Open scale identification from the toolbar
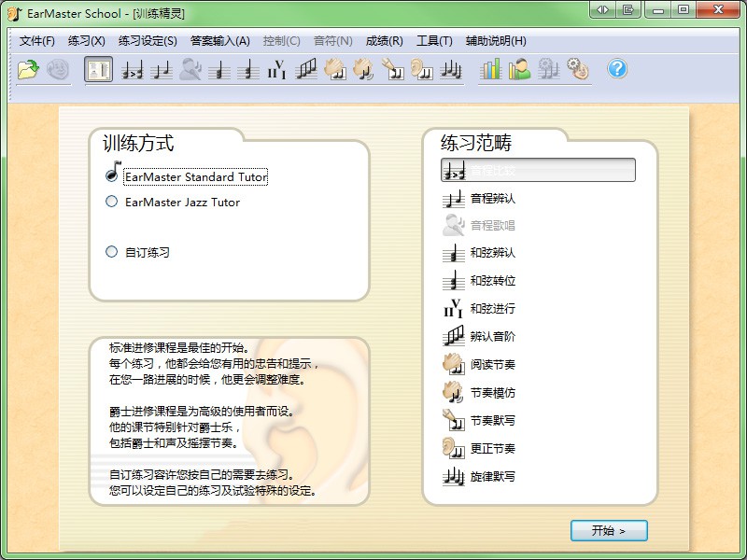The width and height of the screenshot is (747, 560). (306, 69)
